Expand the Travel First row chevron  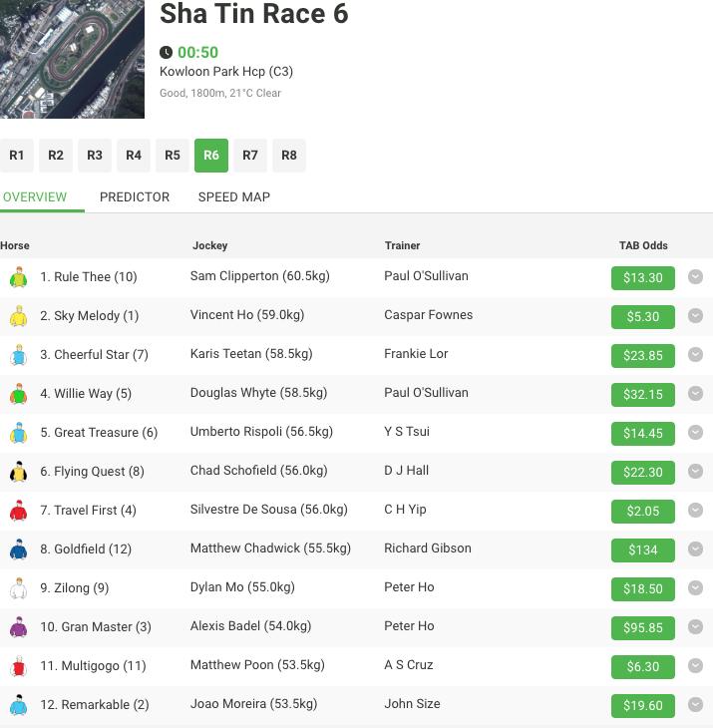pyautogui.click(x=695, y=511)
